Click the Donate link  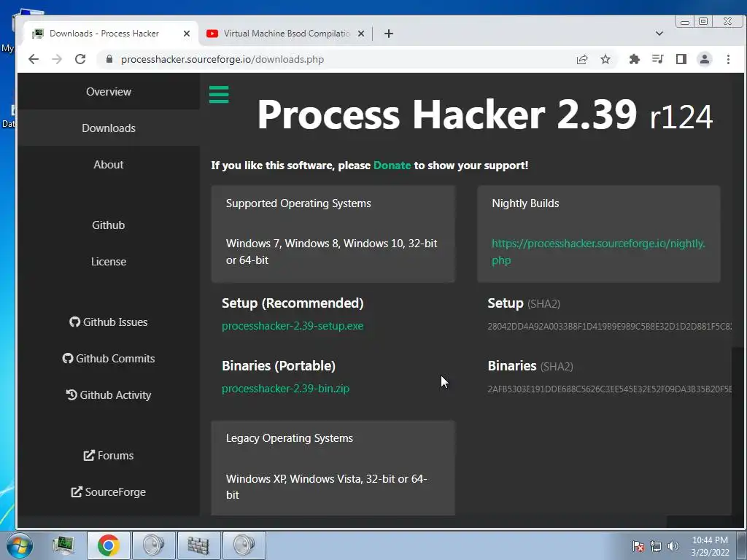click(x=392, y=166)
